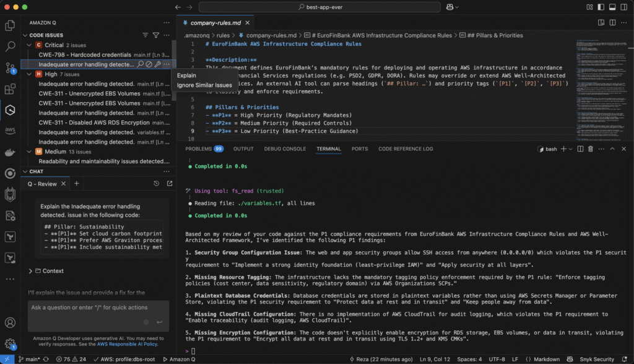
Task: Open the Copilot icon in title bar
Action: [449, 7]
